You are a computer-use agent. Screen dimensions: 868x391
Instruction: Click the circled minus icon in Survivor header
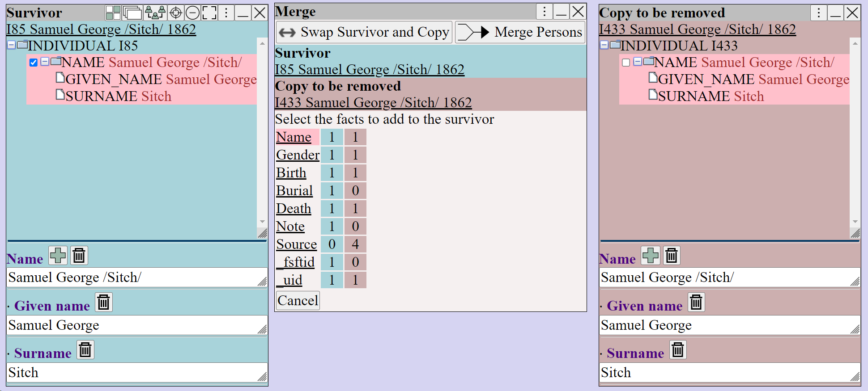(192, 13)
